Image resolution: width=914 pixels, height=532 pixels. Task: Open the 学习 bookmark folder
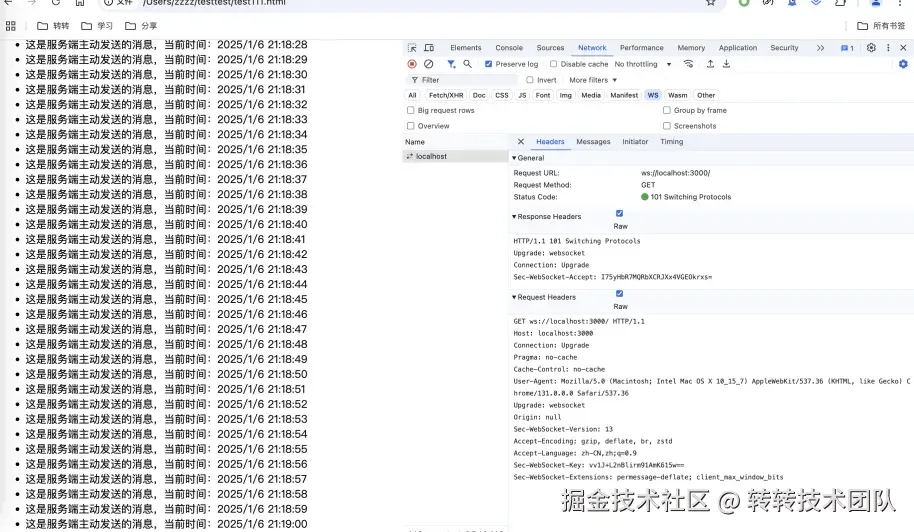point(97,26)
